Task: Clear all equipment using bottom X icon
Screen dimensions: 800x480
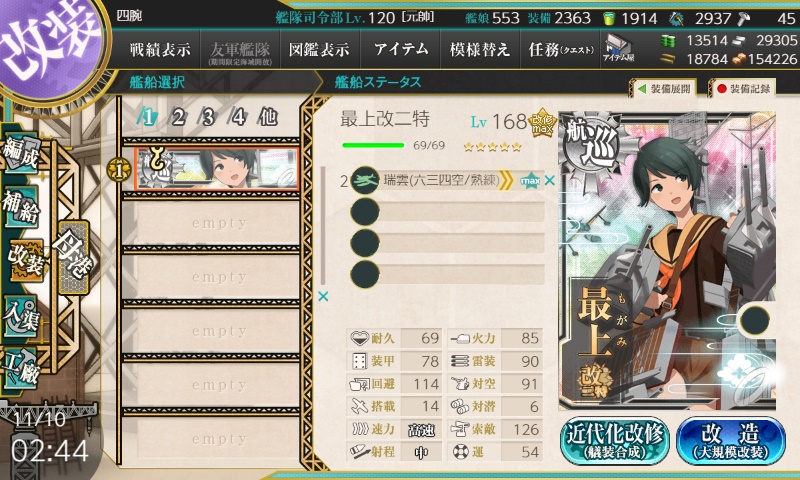Action: click(323, 296)
